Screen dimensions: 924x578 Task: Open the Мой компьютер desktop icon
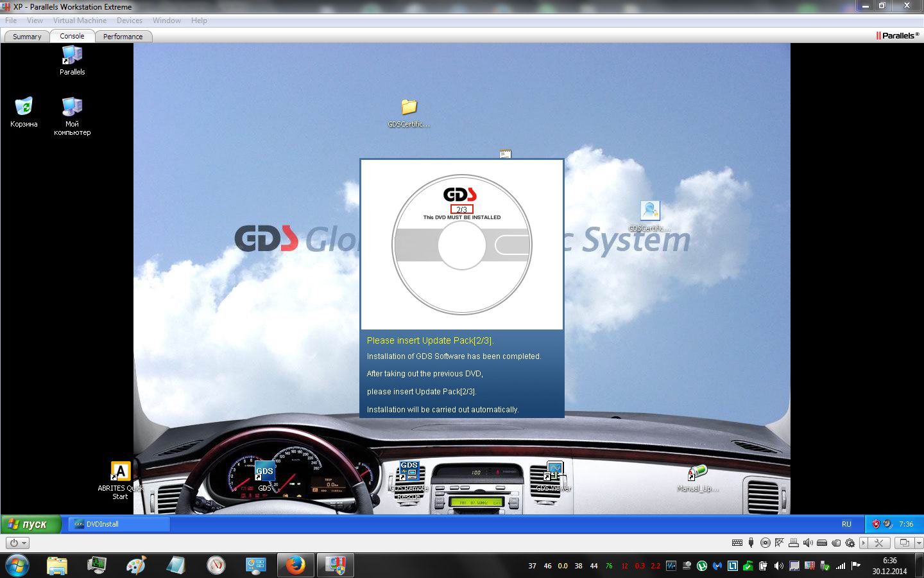[72, 116]
